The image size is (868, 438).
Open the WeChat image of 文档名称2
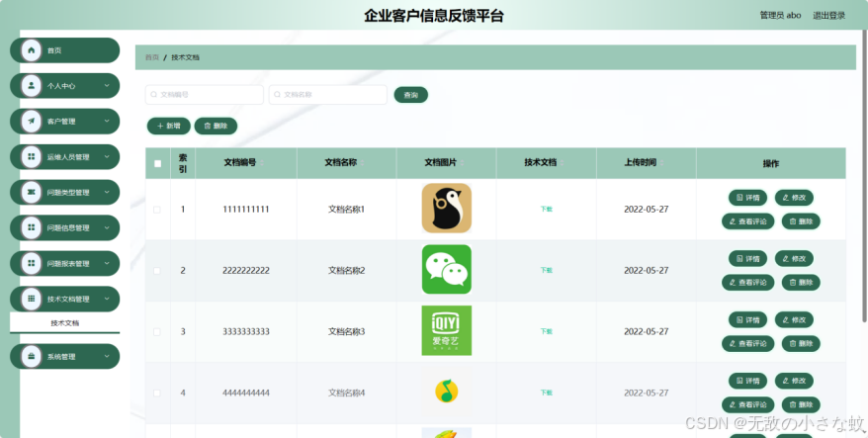[446, 270]
